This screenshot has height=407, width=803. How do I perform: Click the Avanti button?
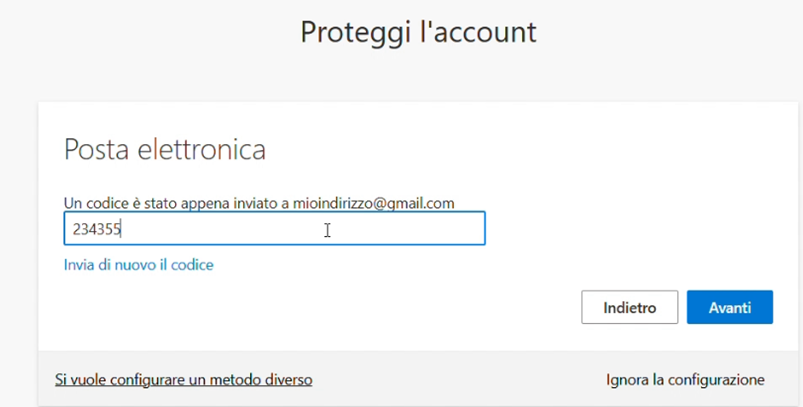(729, 307)
